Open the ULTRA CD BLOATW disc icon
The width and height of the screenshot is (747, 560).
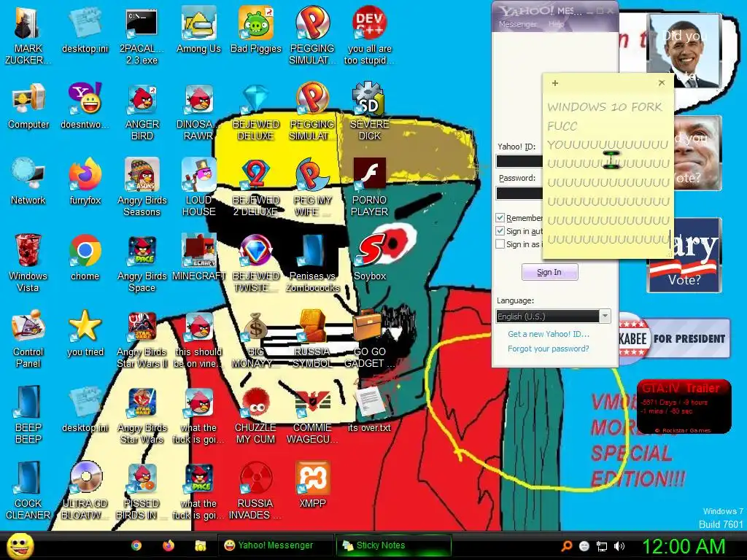coord(85,490)
